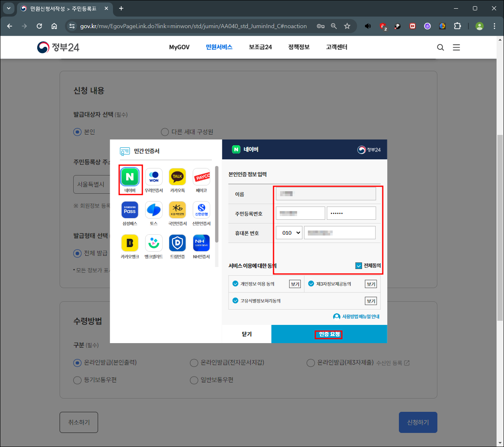Open the 정책정보 menu

coord(299,47)
